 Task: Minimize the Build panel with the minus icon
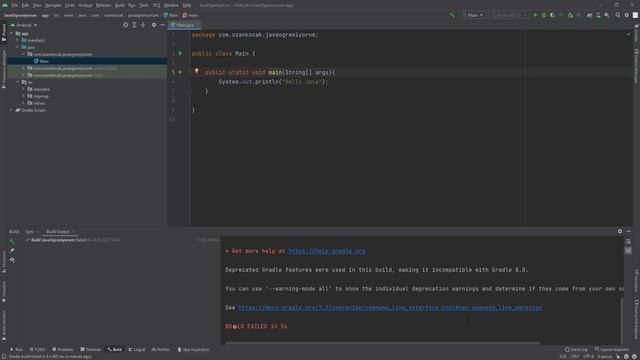[x=629, y=231]
